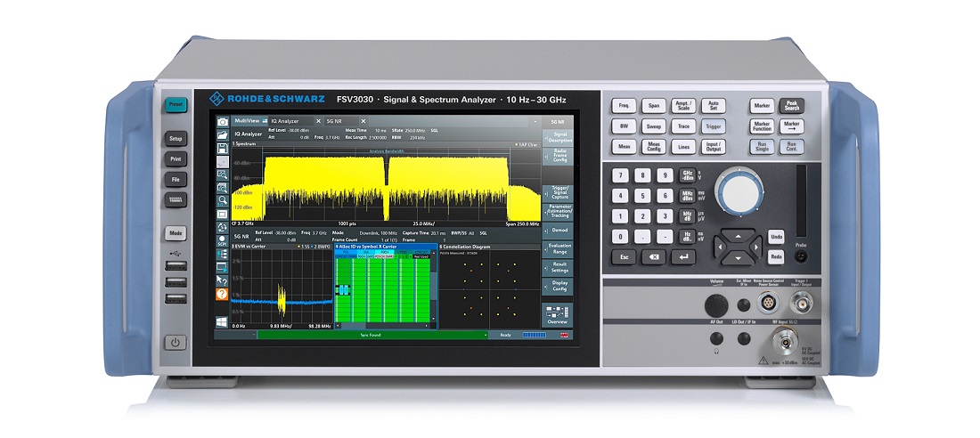Select the 1:1 magnifier zoom icon
Image resolution: width=980 pixels, height=438 pixels.
(223, 200)
